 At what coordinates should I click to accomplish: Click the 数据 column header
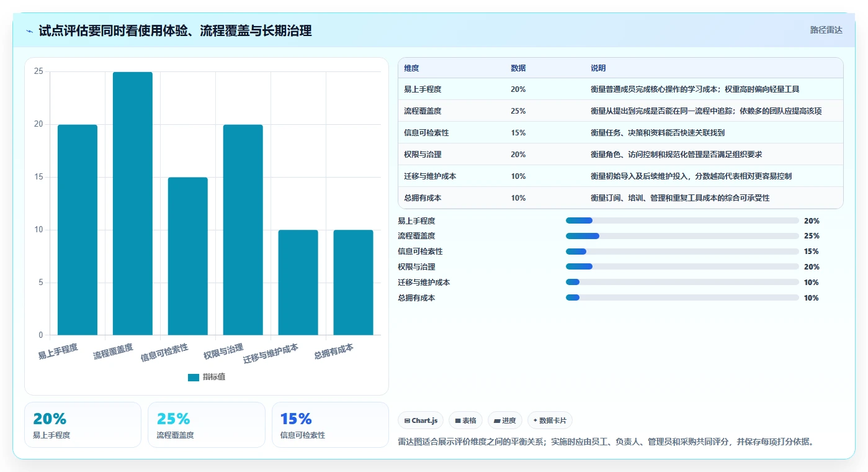coord(518,68)
